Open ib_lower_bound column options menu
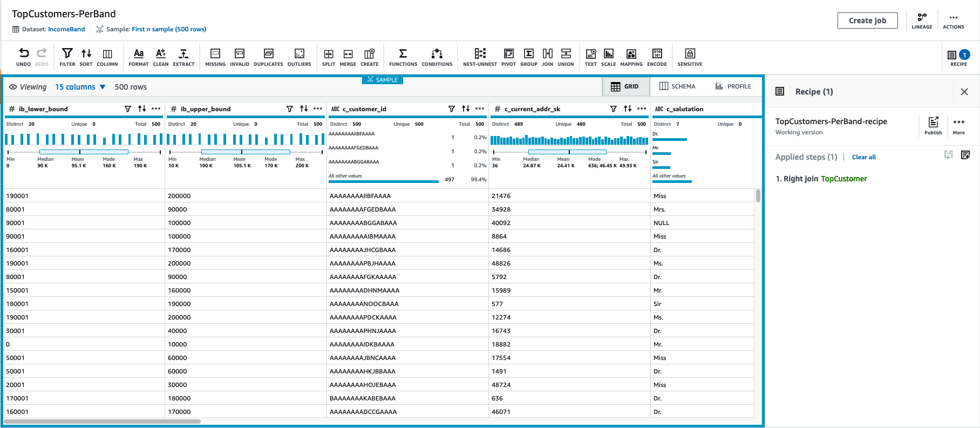The height and width of the screenshot is (428, 980). point(156,109)
